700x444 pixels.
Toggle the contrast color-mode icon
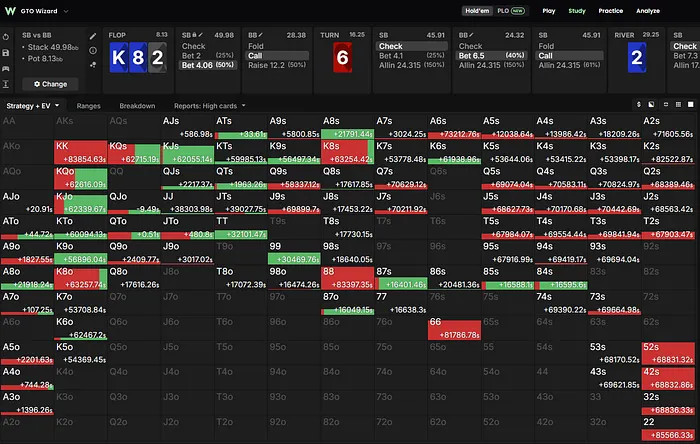click(651, 104)
